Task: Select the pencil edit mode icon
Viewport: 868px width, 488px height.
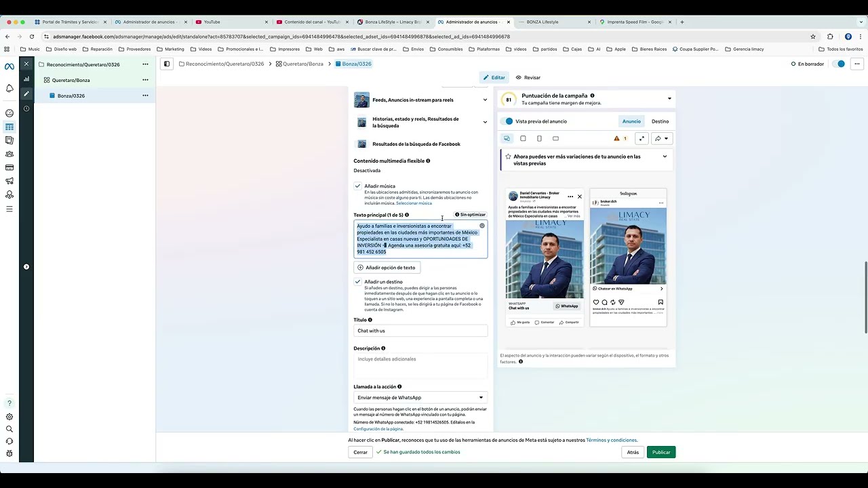Action: point(26,94)
